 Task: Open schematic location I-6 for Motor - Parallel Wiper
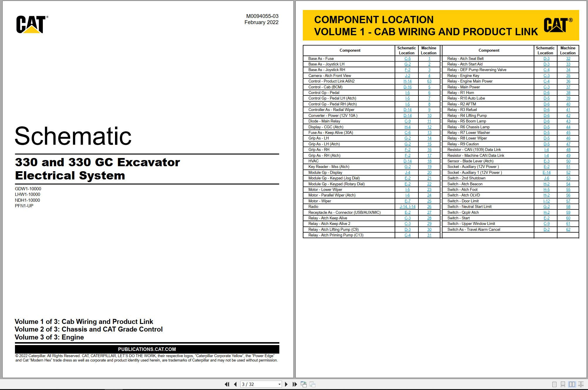(x=407, y=195)
